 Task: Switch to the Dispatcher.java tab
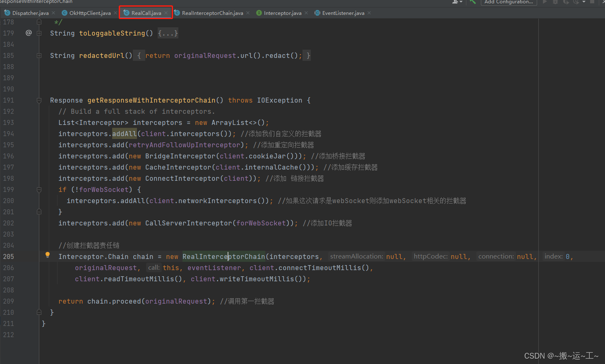point(30,13)
